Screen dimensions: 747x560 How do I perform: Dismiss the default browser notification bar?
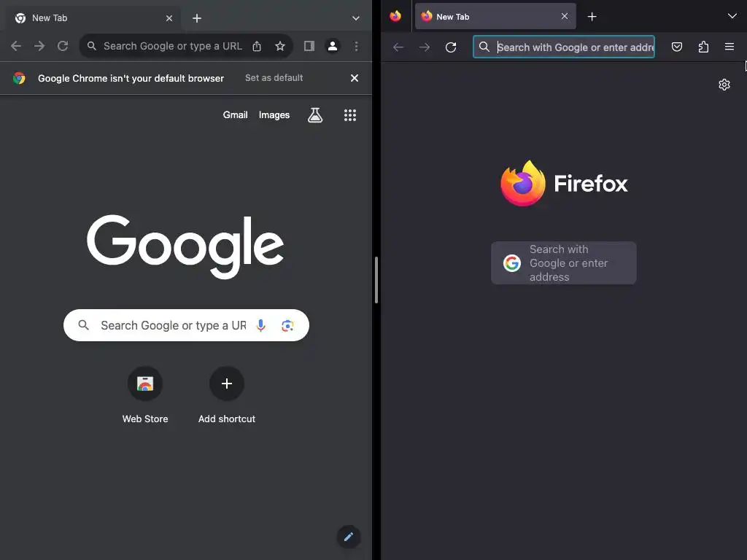[355, 78]
